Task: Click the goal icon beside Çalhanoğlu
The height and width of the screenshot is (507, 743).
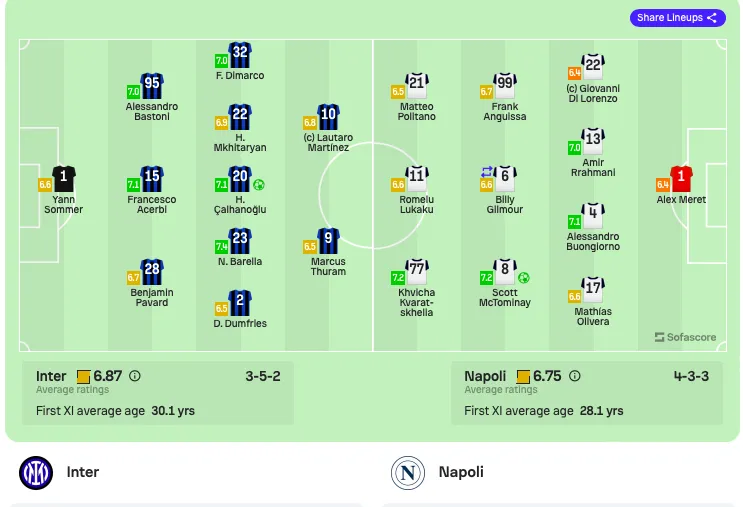Action: [259, 185]
